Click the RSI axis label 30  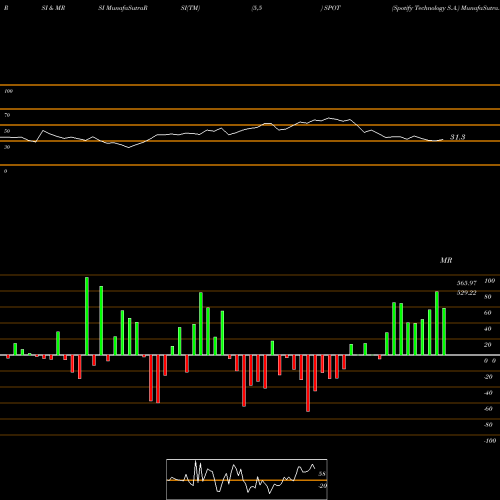pos(7,147)
